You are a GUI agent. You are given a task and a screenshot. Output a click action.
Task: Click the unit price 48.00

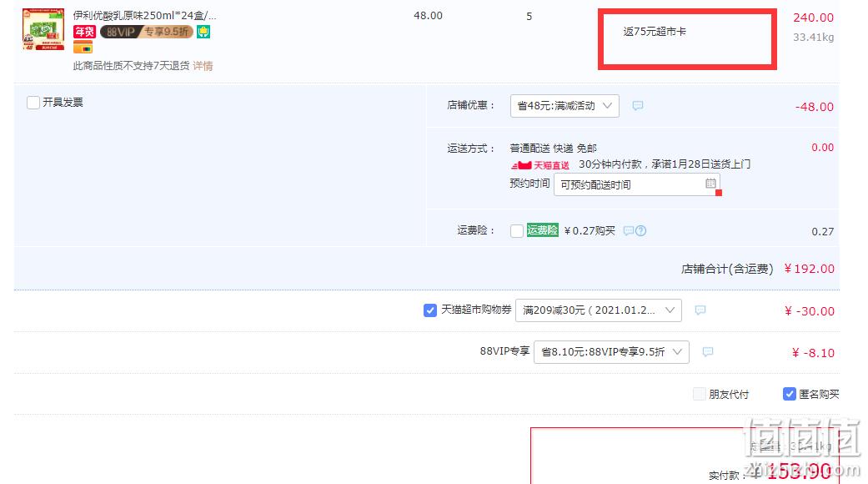tap(428, 16)
